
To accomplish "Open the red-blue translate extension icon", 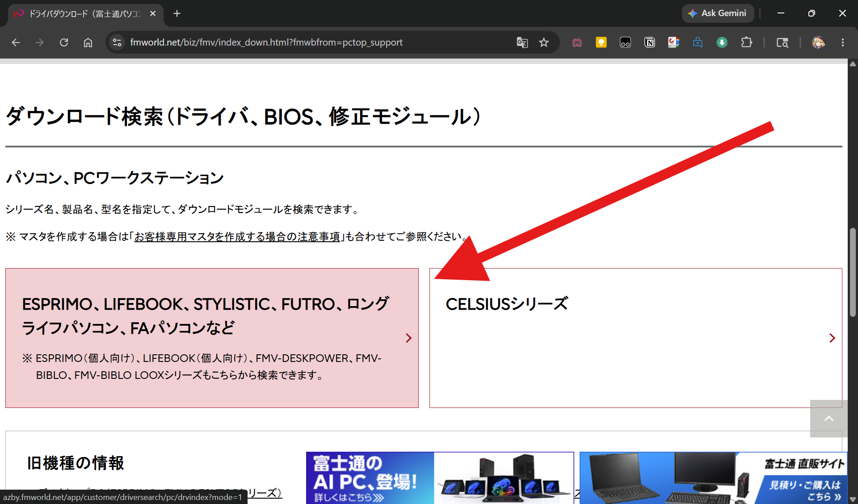I will (x=673, y=42).
